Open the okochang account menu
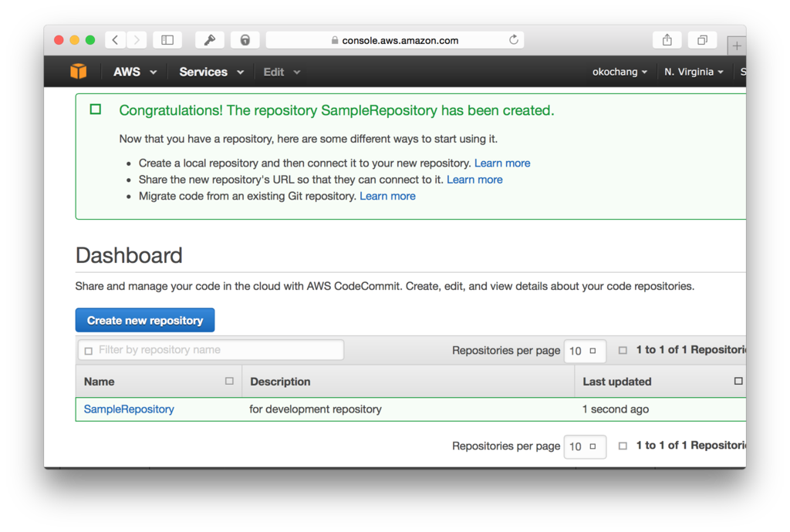The height and width of the screenshot is (532, 790). [x=620, y=72]
